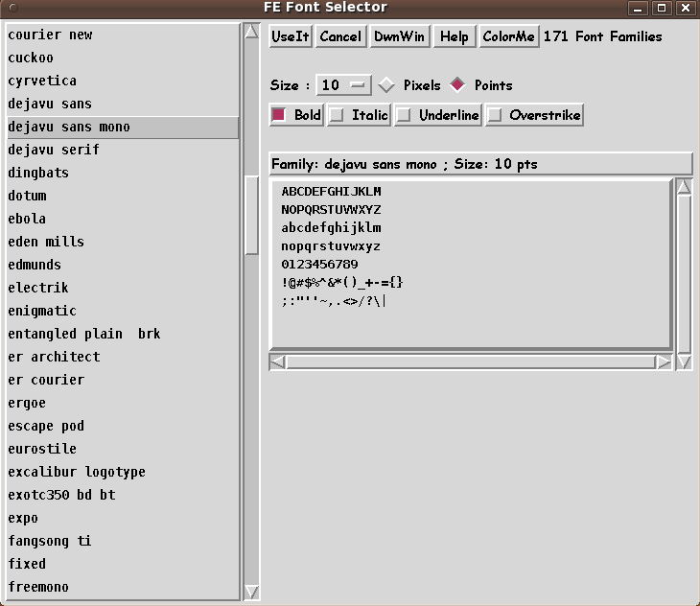This screenshot has height=606, width=700.
Task: Select 'er architect' font family
Action: click(123, 357)
